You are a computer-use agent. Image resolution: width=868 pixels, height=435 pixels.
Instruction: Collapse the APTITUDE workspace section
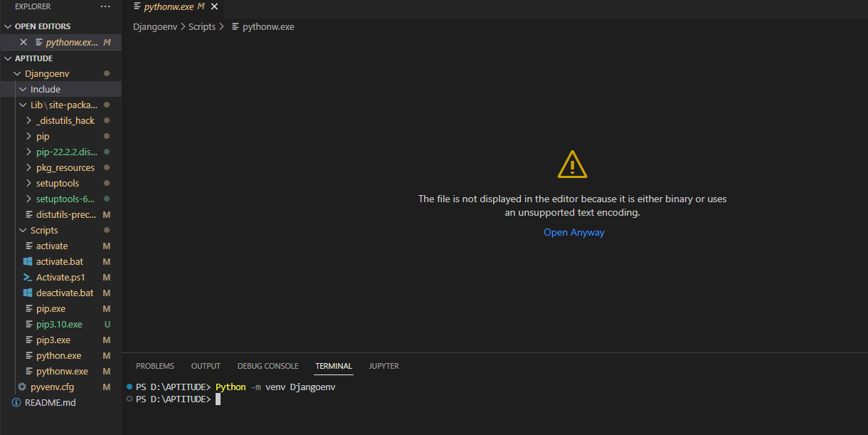(x=9, y=58)
